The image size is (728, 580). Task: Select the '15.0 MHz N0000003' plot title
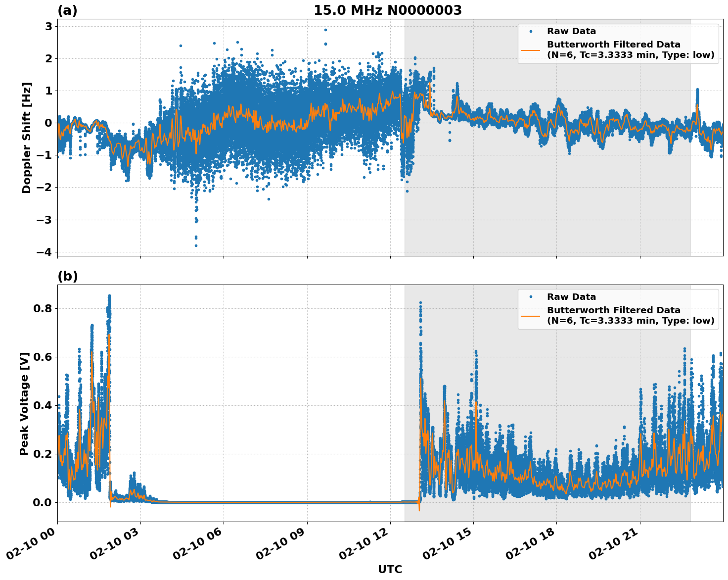[x=387, y=10]
